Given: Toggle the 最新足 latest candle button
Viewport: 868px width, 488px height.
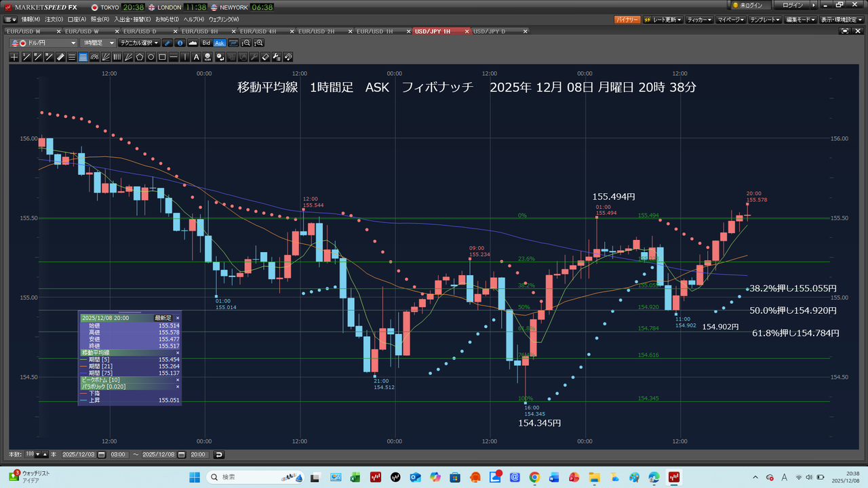Looking at the screenshot, I should click(x=163, y=317).
